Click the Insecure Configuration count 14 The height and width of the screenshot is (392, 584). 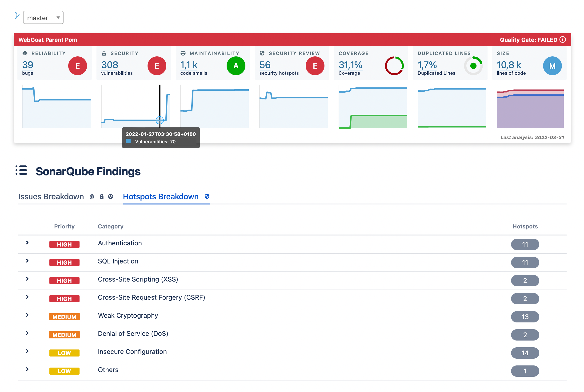(525, 353)
